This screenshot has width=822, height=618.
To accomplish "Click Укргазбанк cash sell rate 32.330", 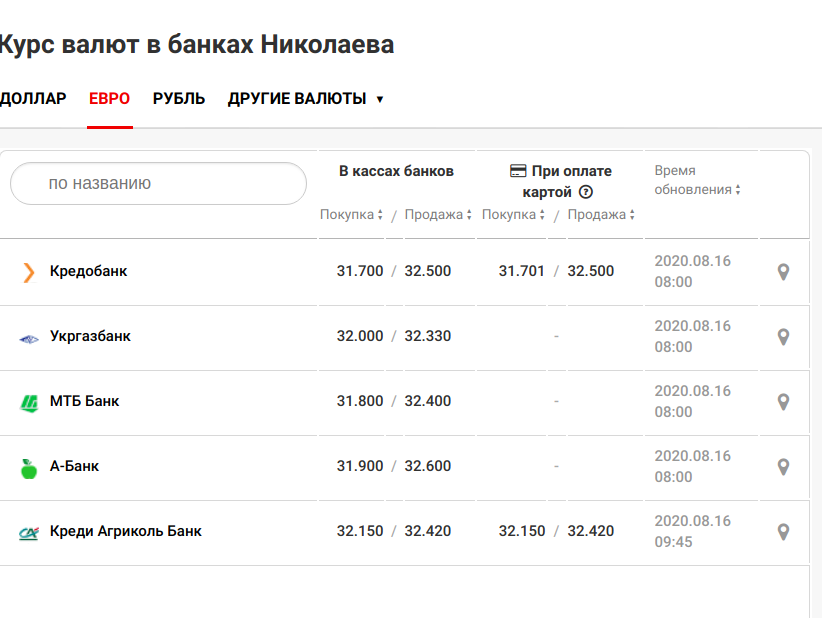I will coord(428,336).
